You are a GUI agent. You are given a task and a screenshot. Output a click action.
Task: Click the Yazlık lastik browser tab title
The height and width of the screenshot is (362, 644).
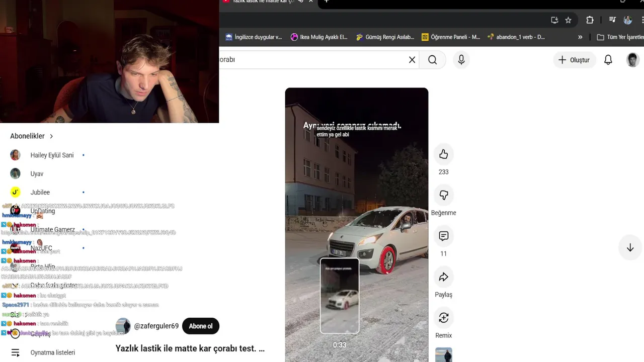tap(263, 2)
